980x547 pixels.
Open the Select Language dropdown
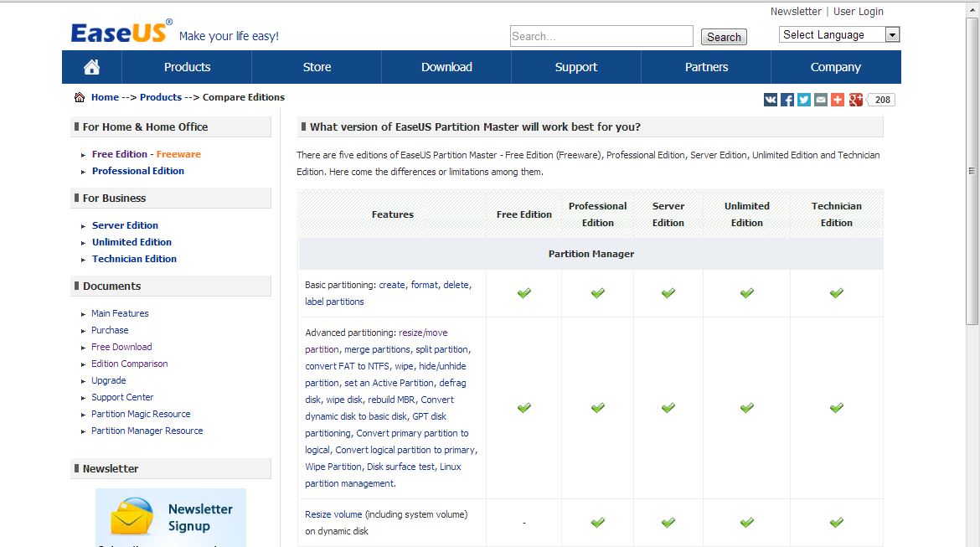coord(839,34)
